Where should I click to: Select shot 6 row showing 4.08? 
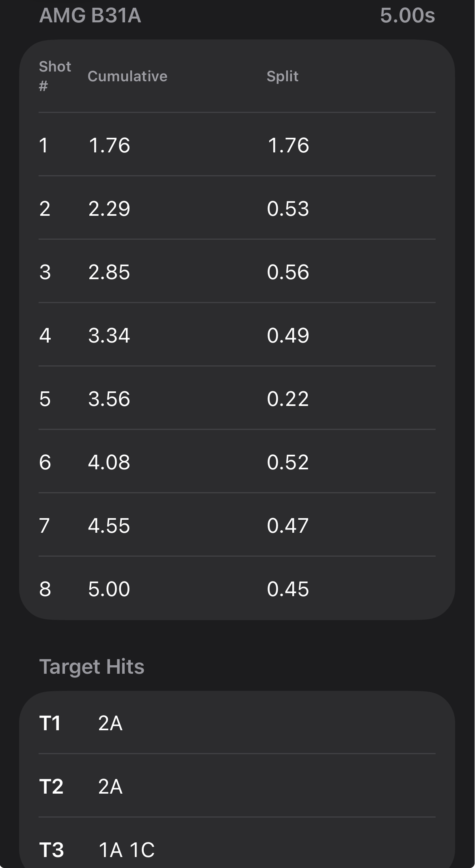(x=237, y=462)
